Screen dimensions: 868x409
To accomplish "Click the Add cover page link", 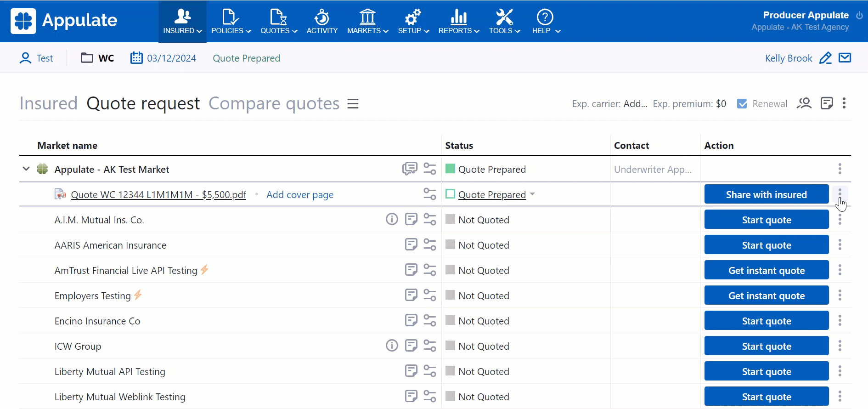I will point(300,195).
